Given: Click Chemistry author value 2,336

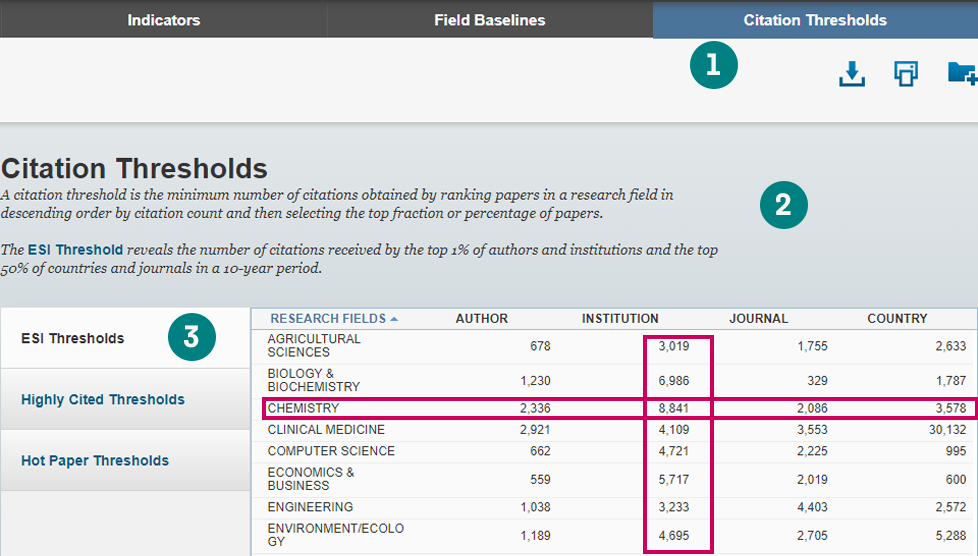Looking at the screenshot, I should click(535, 408).
